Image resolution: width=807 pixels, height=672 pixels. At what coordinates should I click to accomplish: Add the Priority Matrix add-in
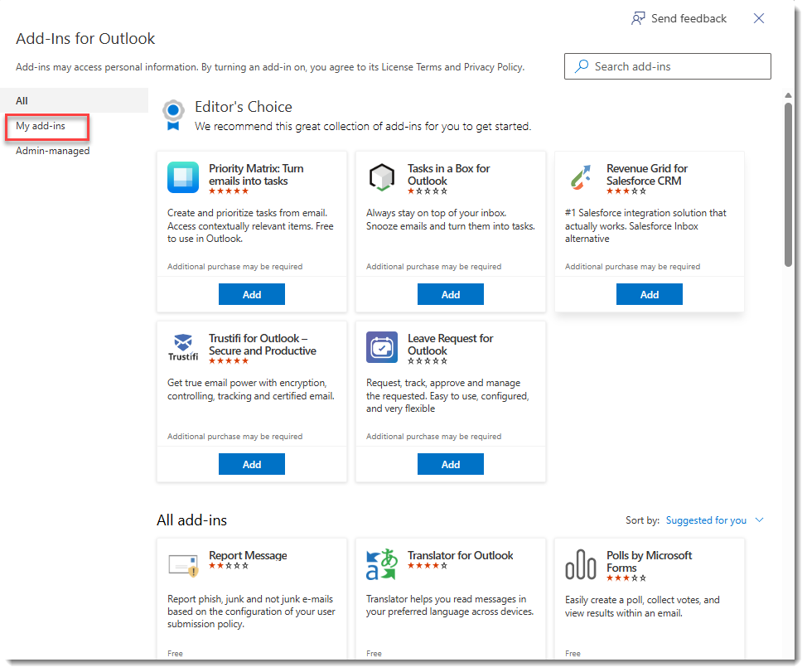[x=252, y=294]
